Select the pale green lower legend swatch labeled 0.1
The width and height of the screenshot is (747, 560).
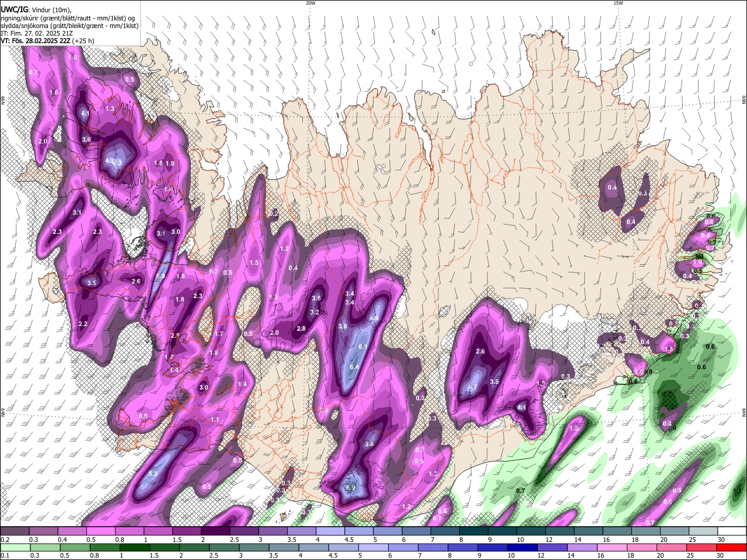pyautogui.click(x=15, y=547)
